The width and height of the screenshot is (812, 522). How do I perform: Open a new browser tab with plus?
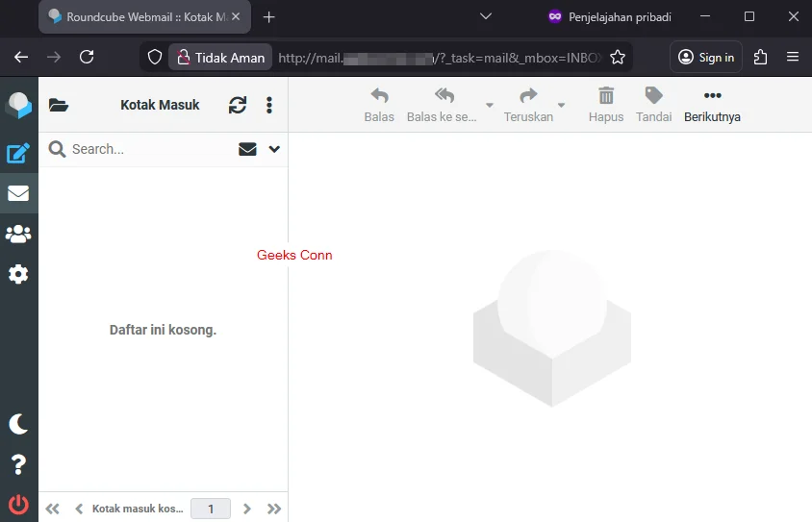coord(268,17)
